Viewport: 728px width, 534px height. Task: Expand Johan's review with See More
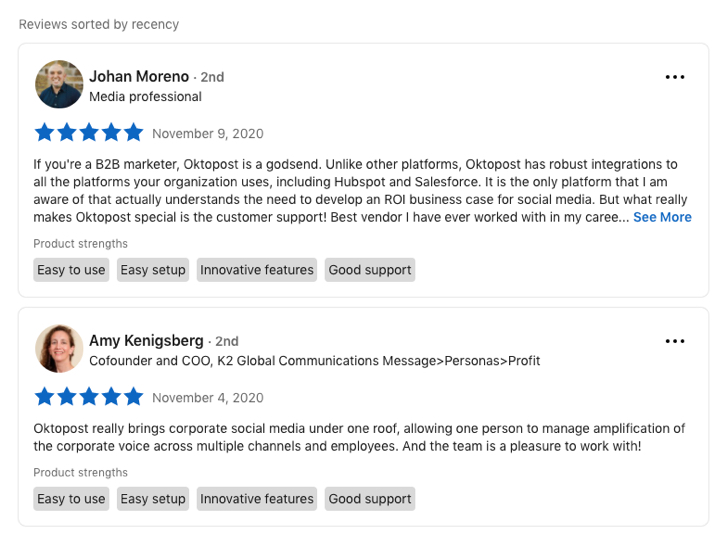[662, 217]
